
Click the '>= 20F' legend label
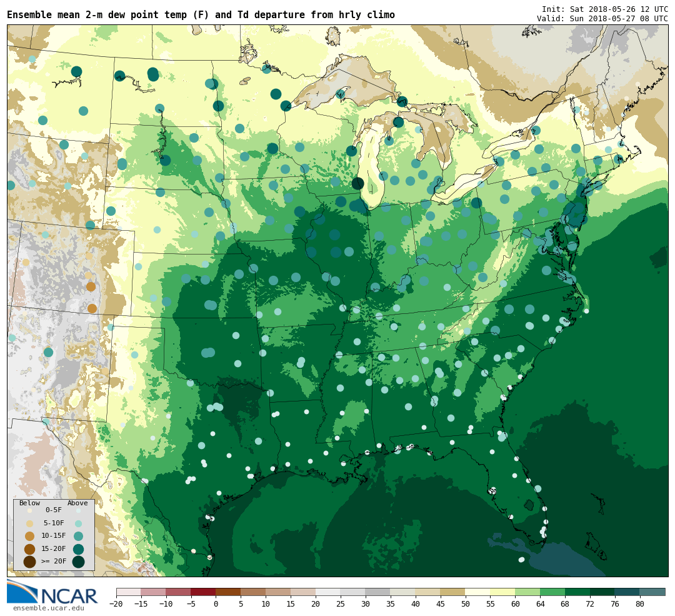click(54, 562)
